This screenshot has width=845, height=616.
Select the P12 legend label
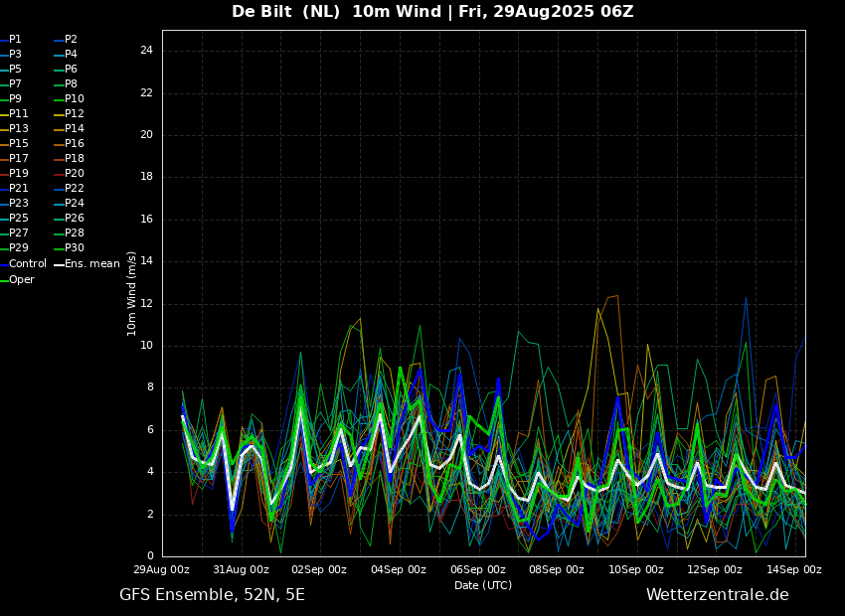tap(75, 113)
